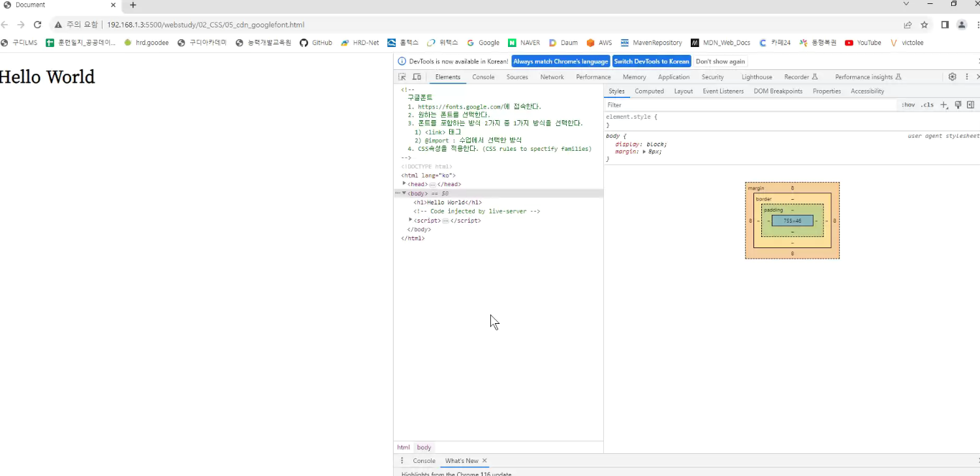Image resolution: width=980 pixels, height=476 pixels.
Task: Open DevTools settings gear
Action: coord(953,77)
